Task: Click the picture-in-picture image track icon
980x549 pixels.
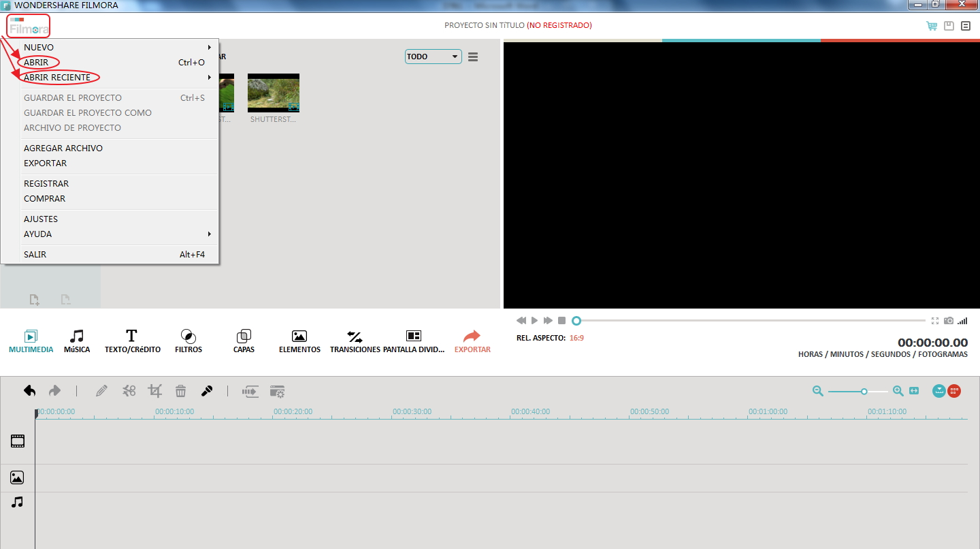Action: click(x=18, y=477)
